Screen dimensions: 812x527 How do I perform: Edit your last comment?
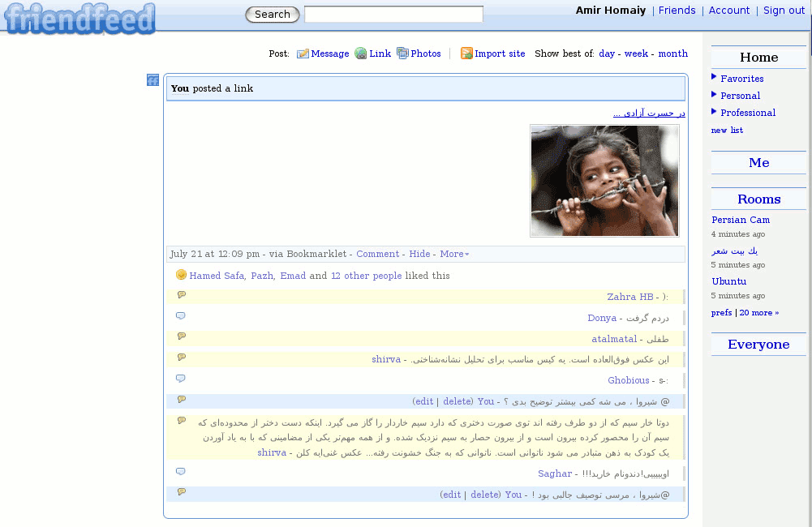coord(451,495)
